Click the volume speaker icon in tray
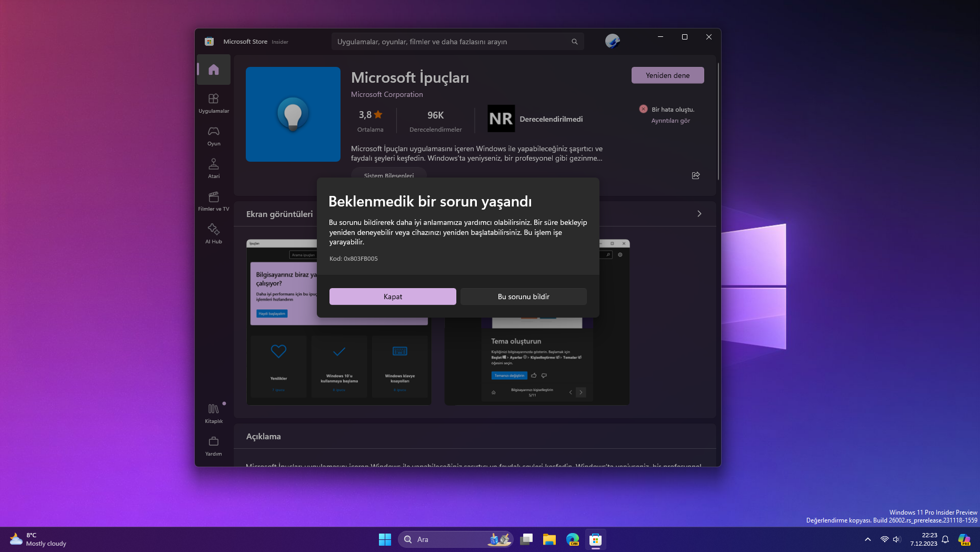 (x=897, y=539)
